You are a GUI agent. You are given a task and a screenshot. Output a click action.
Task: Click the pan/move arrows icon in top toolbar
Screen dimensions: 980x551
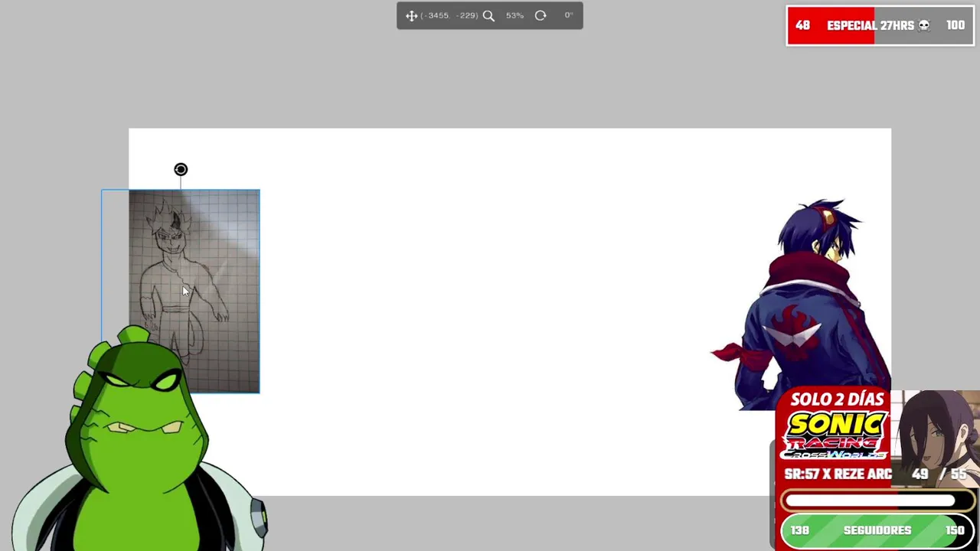[x=411, y=15]
